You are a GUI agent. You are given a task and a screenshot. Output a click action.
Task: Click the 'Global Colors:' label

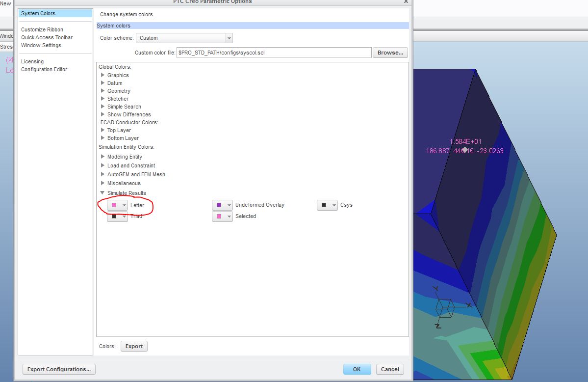(x=115, y=67)
